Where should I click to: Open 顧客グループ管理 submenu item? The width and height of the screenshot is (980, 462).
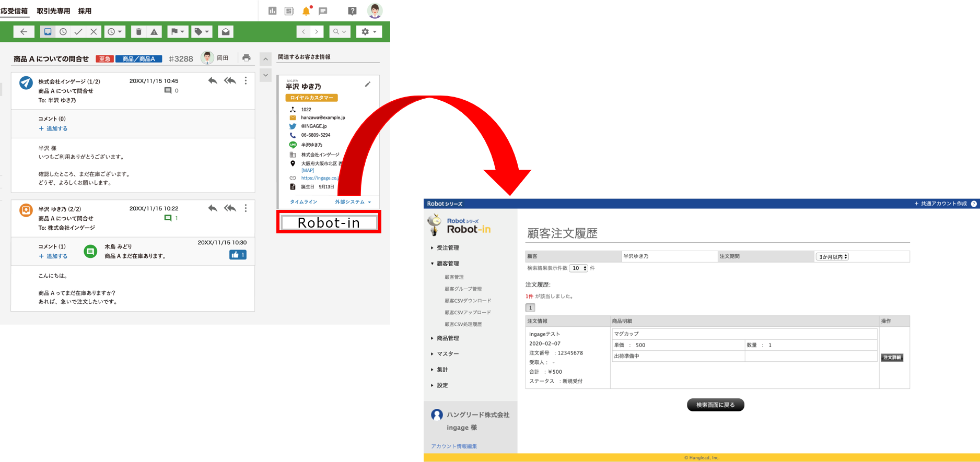coord(463,289)
